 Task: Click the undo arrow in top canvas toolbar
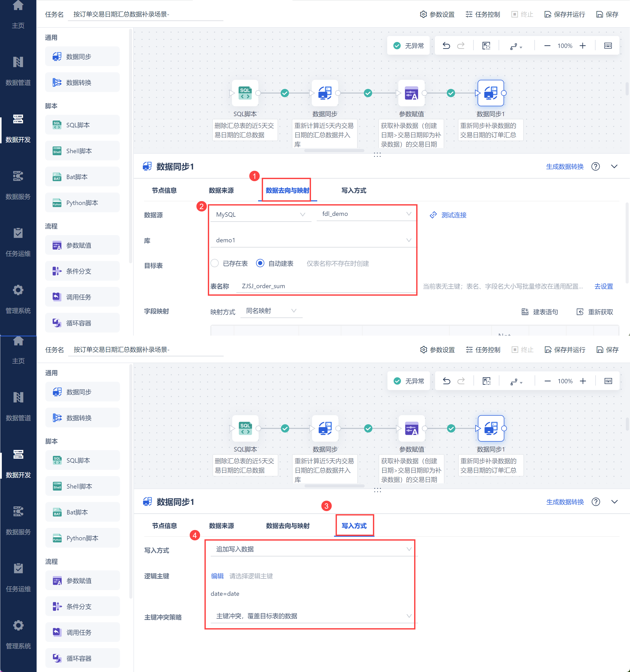point(446,46)
